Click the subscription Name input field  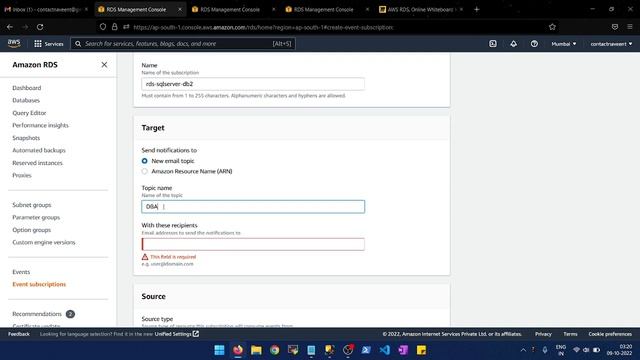click(253, 84)
